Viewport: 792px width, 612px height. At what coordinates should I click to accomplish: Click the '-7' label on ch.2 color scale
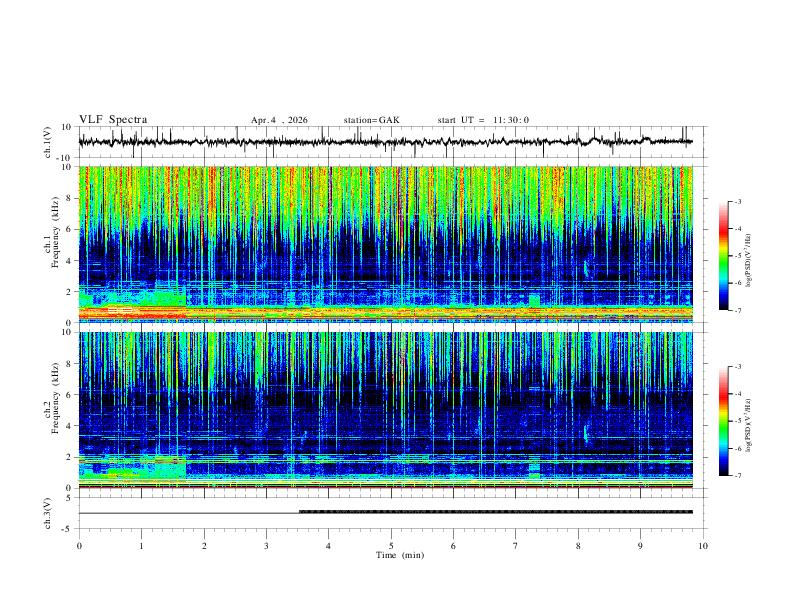tap(737, 476)
